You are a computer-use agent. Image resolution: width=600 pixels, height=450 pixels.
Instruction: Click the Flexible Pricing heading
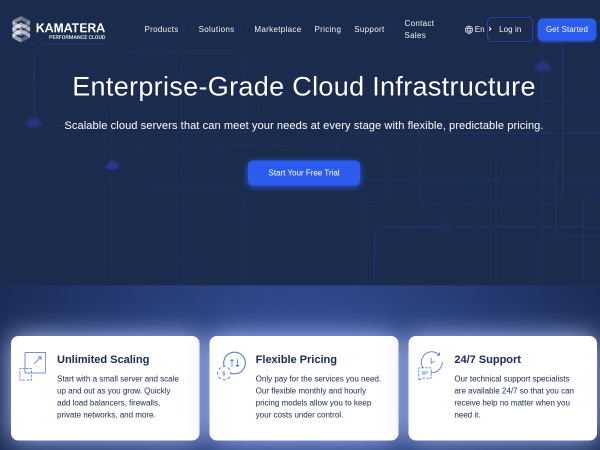coord(296,359)
